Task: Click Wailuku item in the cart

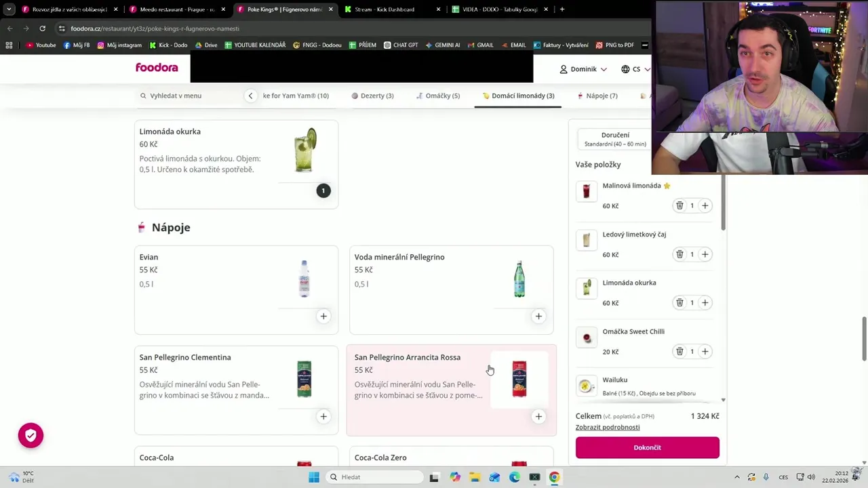Action: point(644,386)
